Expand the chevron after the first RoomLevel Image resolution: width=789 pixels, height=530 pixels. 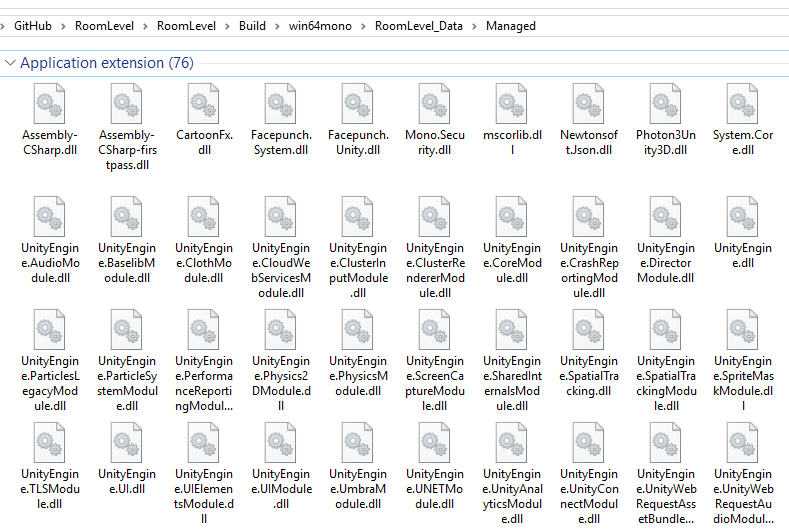point(145,26)
